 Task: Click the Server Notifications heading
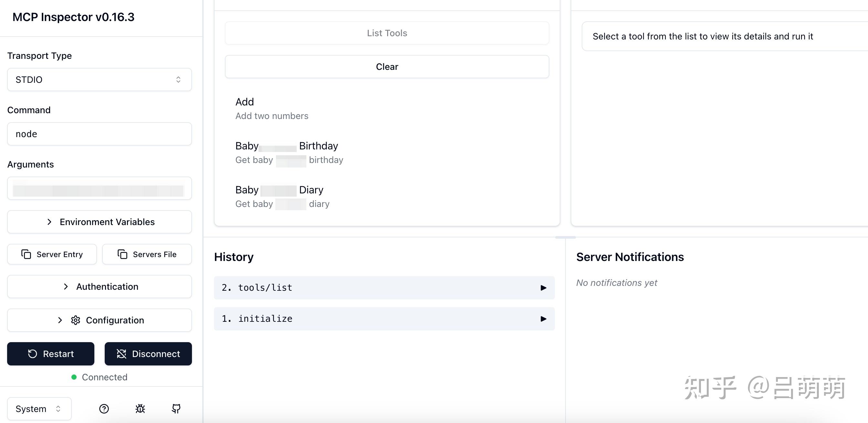click(x=630, y=257)
